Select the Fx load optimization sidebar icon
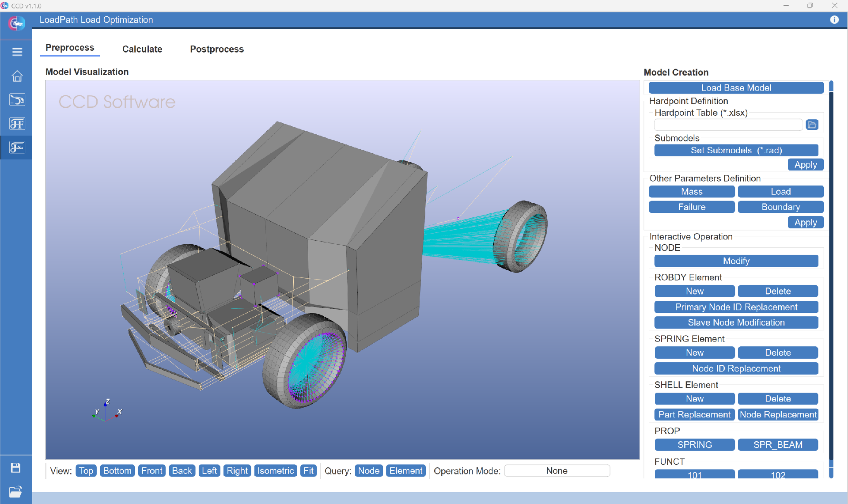848x504 pixels. (17, 148)
